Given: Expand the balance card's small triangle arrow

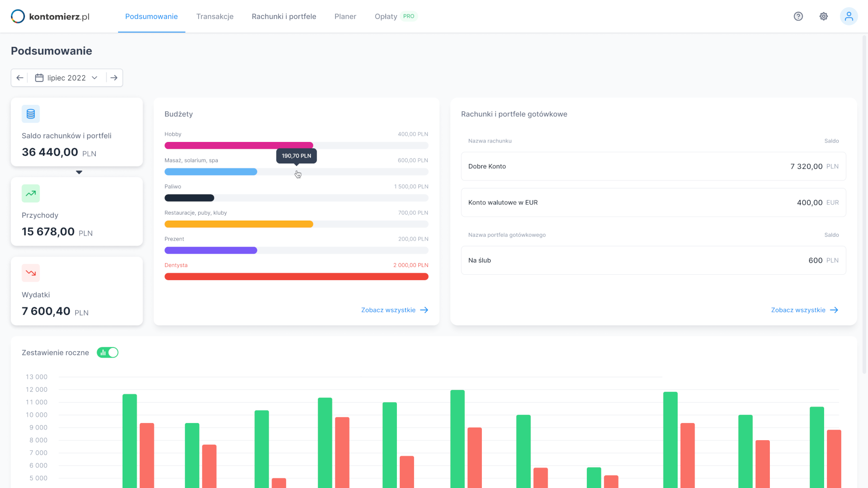Looking at the screenshot, I should [79, 172].
